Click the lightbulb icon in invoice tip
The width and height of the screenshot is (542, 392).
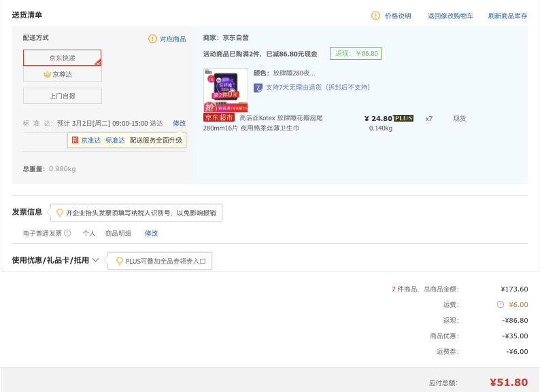pyautogui.click(x=60, y=213)
